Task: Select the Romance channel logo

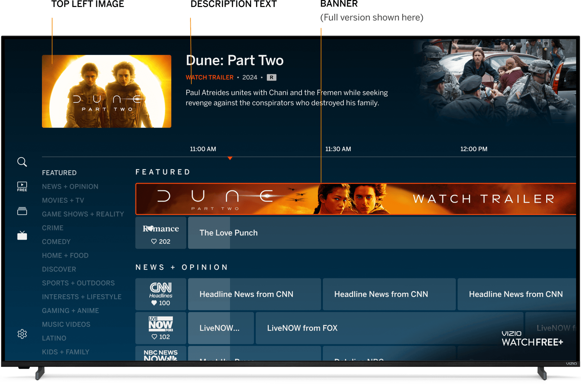Action: (160, 229)
